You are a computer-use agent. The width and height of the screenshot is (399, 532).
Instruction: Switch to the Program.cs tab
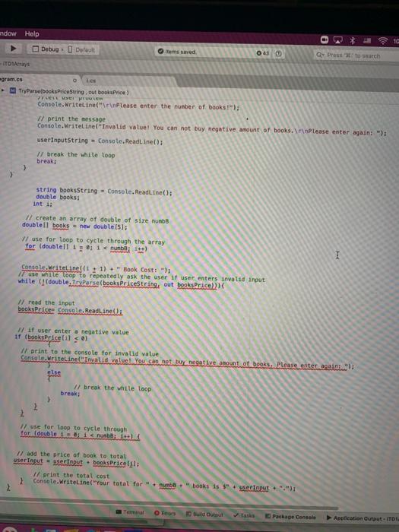click(11, 79)
